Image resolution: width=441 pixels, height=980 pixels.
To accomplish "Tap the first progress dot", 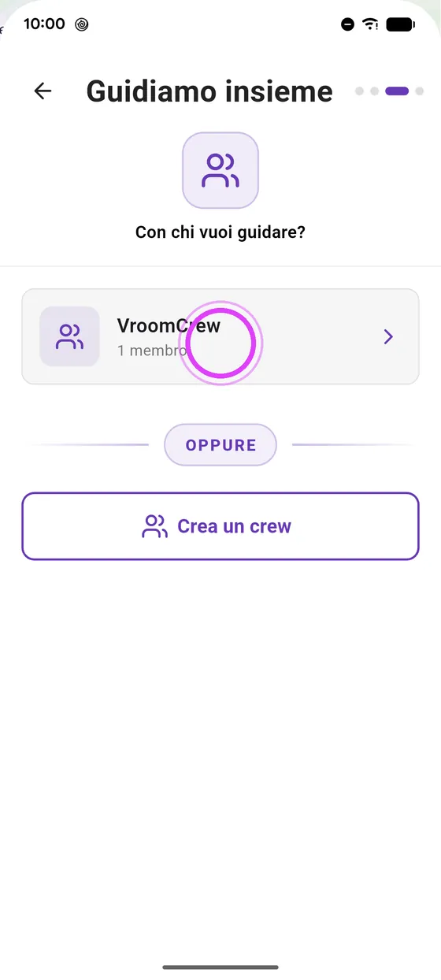I will [x=360, y=91].
